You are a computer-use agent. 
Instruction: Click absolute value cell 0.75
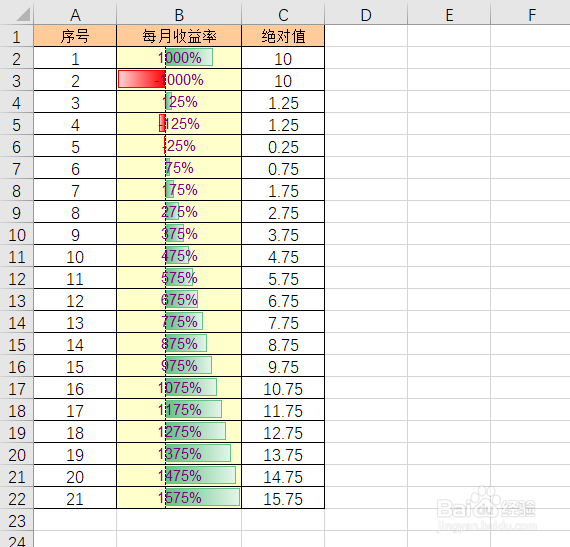tap(283, 168)
